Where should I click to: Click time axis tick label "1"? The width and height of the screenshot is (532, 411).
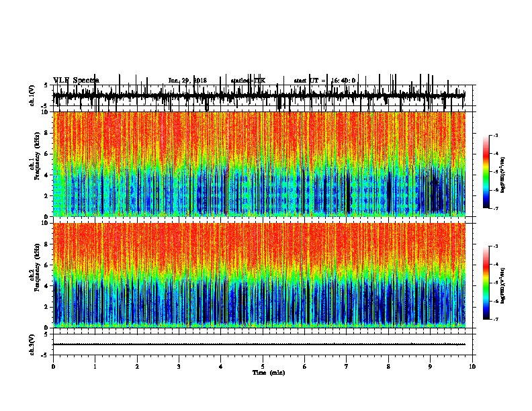click(x=95, y=367)
